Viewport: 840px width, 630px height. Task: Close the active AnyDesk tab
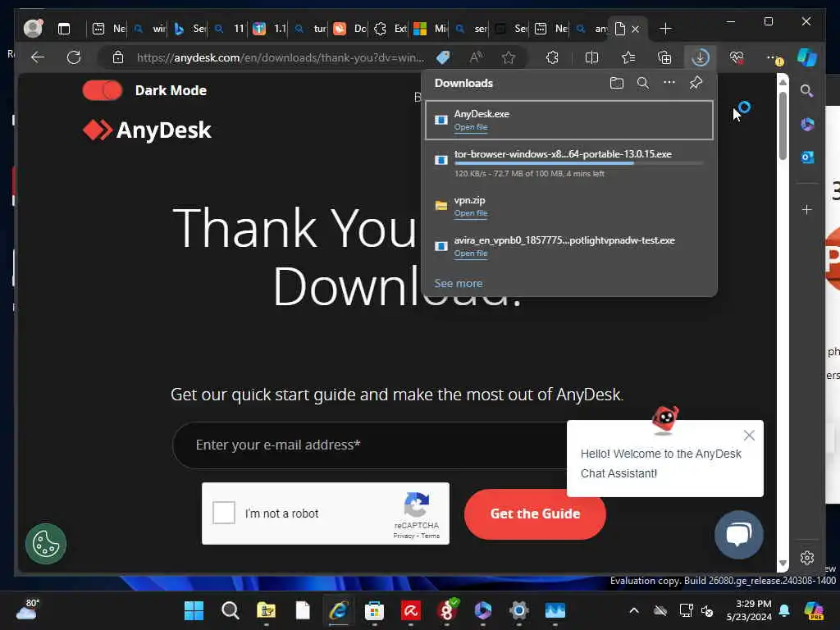point(636,29)
